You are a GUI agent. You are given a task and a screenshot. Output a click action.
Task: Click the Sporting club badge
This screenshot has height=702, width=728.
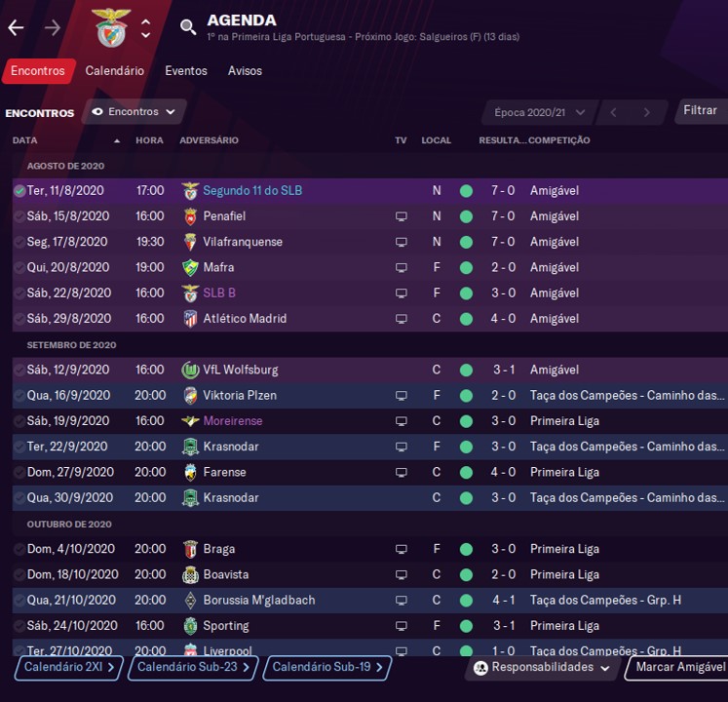pos(190,626)
